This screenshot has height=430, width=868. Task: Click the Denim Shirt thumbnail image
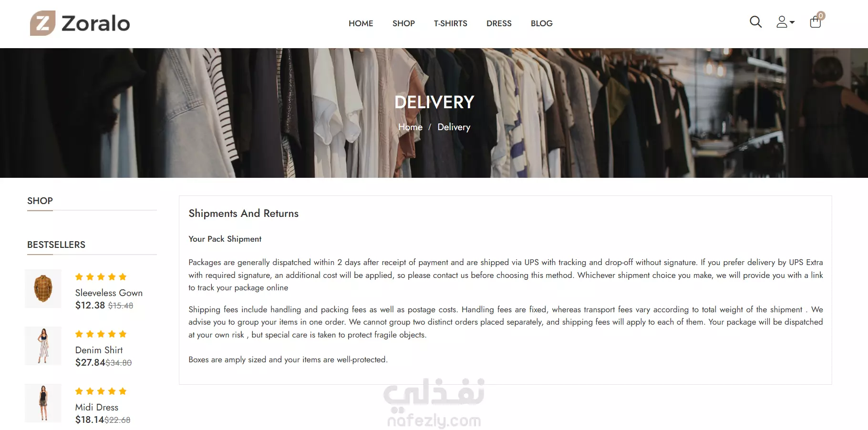(x=43, y=346)
